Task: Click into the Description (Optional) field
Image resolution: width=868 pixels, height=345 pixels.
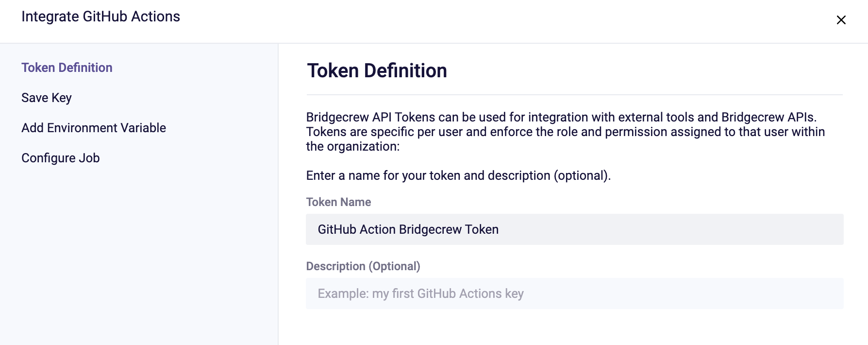Action: (575, 293)
